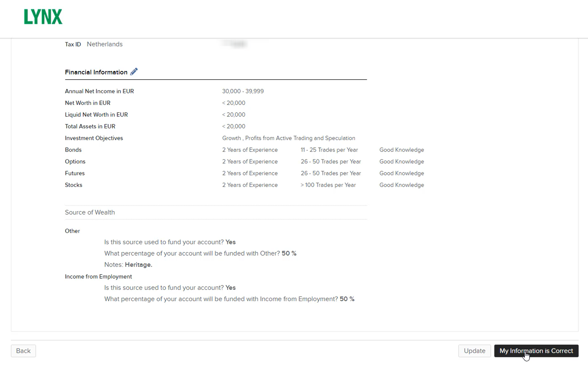Select Net Worth value < 20,000
588x366 pixels.
[x=234, y=103]
